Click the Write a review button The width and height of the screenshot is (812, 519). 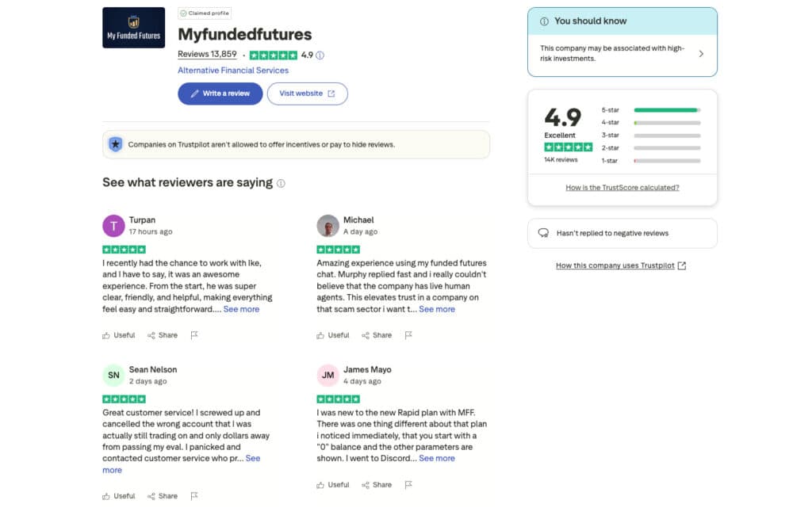tap(220, 93)
